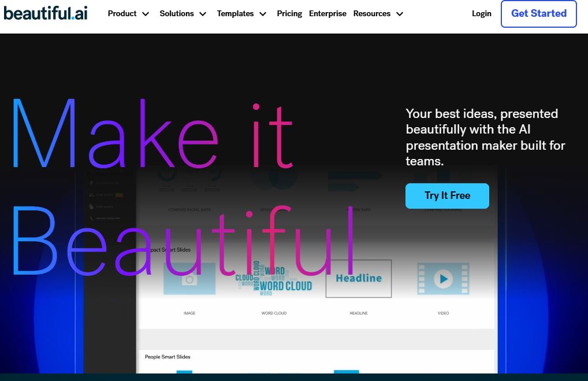Select the Compare Radial Bars slide template

(189, 180)
